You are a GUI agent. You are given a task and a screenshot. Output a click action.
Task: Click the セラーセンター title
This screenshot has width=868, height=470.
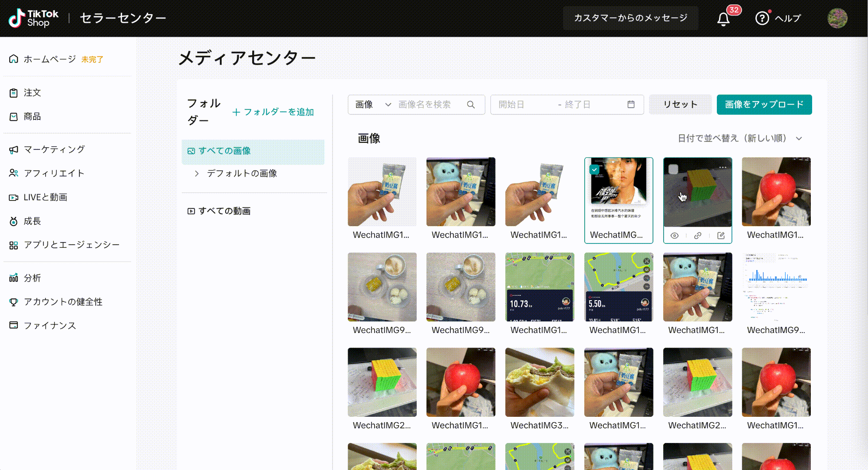click(x=123, y=18)
